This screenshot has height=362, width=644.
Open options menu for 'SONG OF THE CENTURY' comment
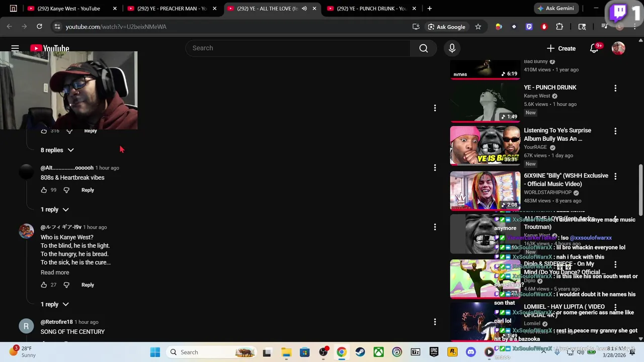point(435,322)
